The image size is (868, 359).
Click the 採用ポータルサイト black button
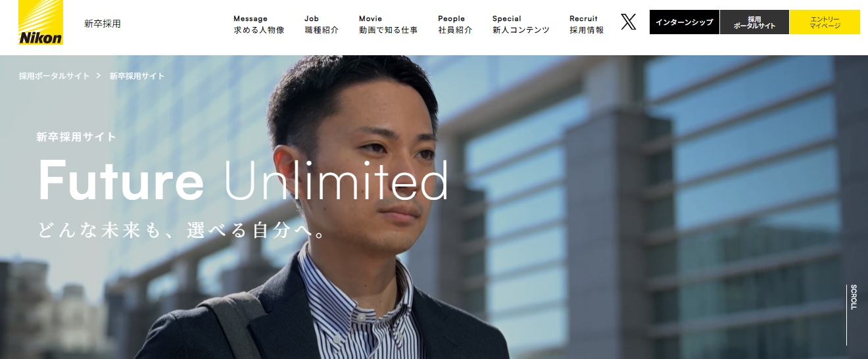[754, 22]
